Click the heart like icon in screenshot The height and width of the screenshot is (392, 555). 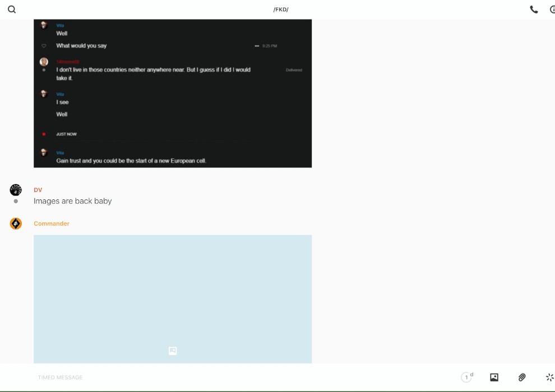point(44,46)
